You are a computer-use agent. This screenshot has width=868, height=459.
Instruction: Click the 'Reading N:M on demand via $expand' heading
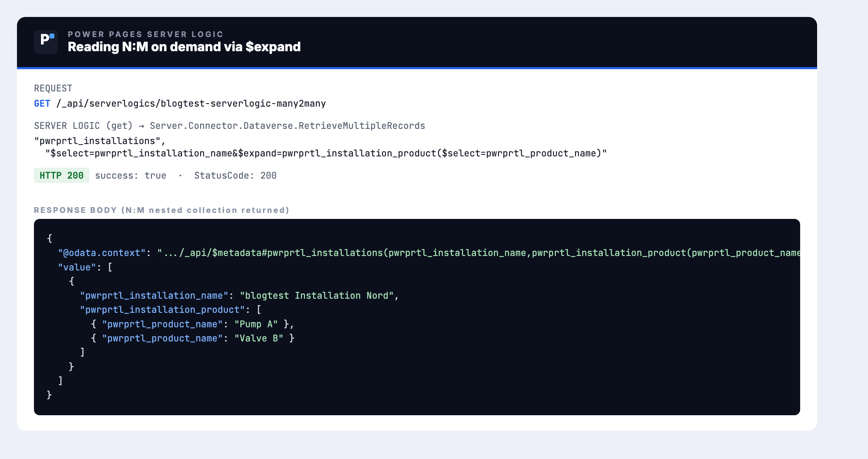184,47
